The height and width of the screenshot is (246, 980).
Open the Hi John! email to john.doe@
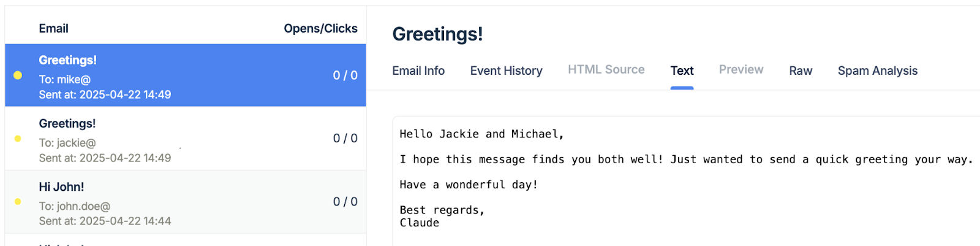186,202
